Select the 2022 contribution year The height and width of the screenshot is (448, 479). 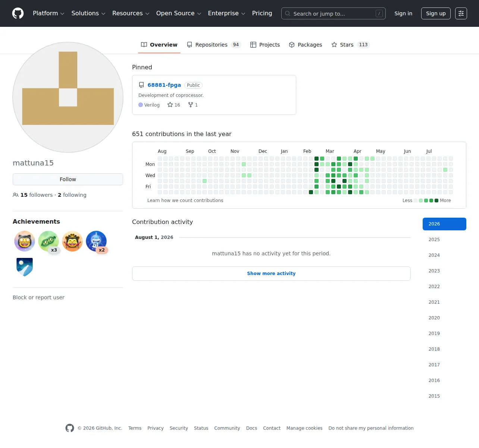(x=444, y=287)
